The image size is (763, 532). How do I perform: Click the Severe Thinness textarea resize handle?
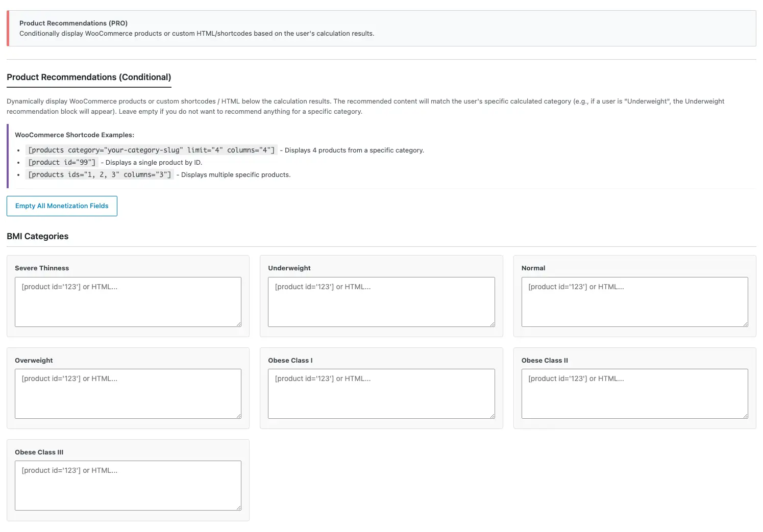click(238, 324)
